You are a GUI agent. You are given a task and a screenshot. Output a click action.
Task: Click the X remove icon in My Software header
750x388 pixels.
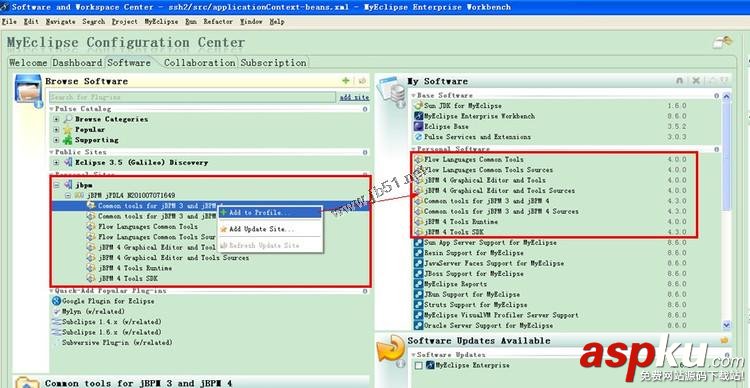pos(696,81)
